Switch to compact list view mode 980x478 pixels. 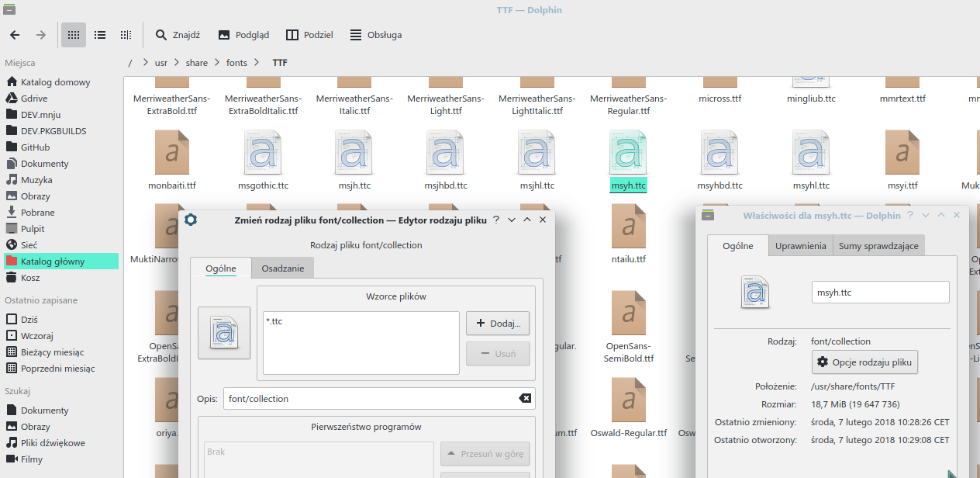99,34
